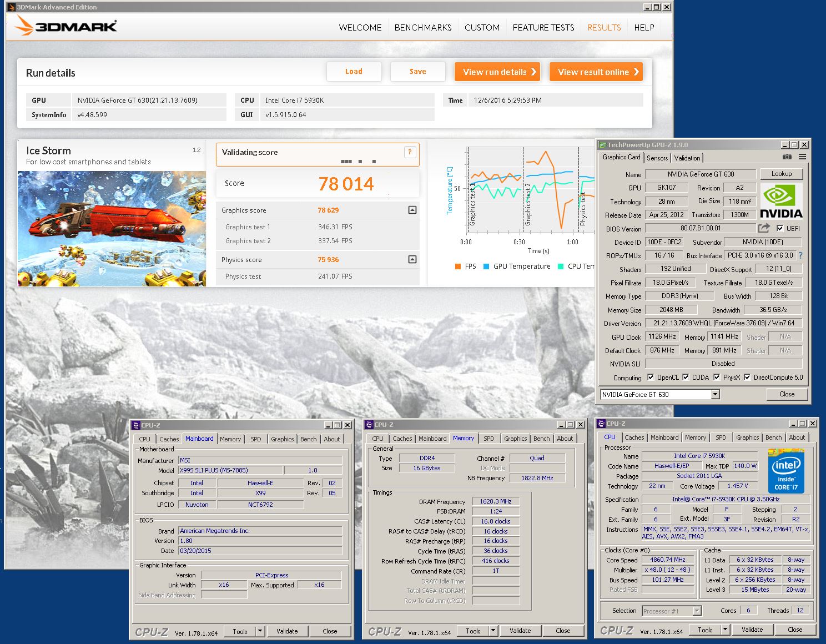Switch to the Sensors tab in GPU-Z
The width and height of the screenshot is (826, 644).
point(657,158)
